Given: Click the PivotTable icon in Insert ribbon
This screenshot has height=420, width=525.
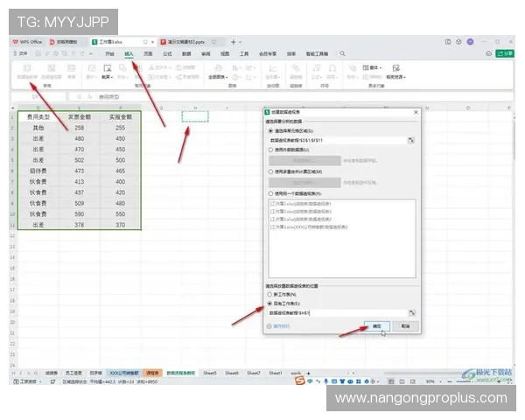Looking at the screenshot, I should tap(27, 68).
